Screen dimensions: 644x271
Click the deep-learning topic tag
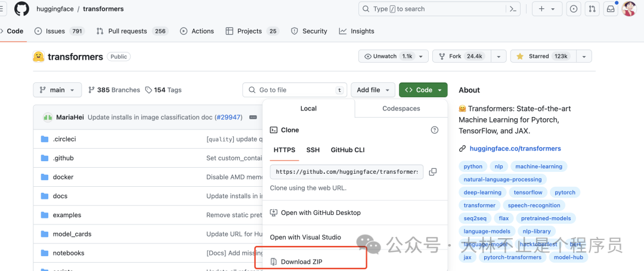[482, 192]
